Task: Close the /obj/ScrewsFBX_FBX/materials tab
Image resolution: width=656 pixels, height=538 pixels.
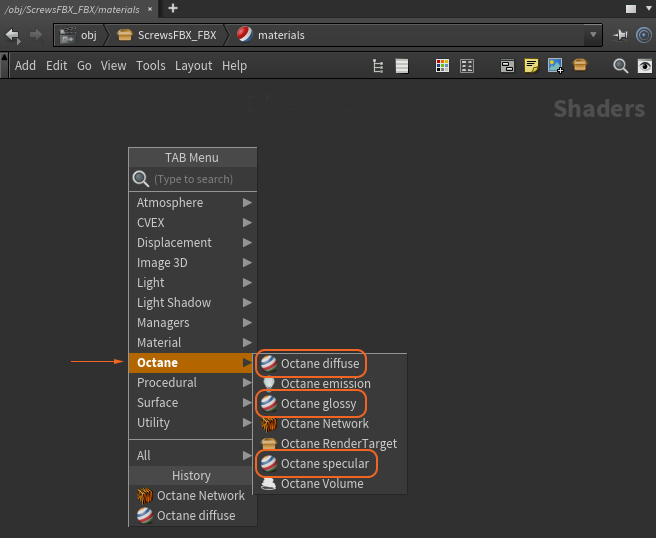Action: [x=150, y=9]
